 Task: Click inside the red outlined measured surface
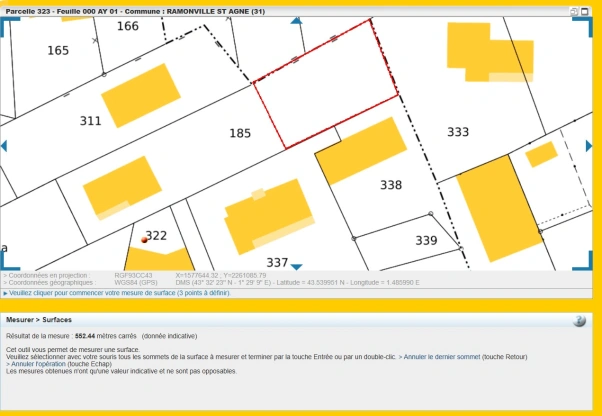[322, 94]
